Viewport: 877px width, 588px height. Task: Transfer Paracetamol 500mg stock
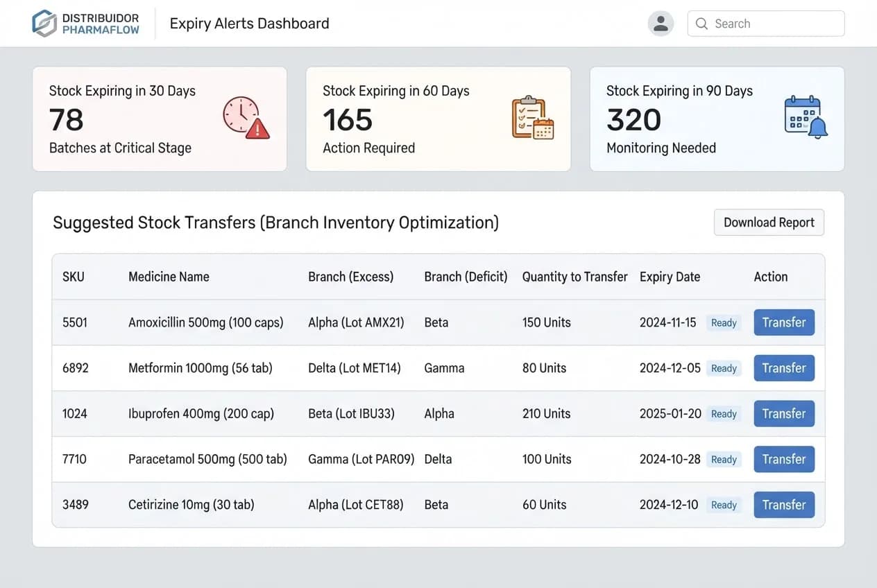point(784,459)
